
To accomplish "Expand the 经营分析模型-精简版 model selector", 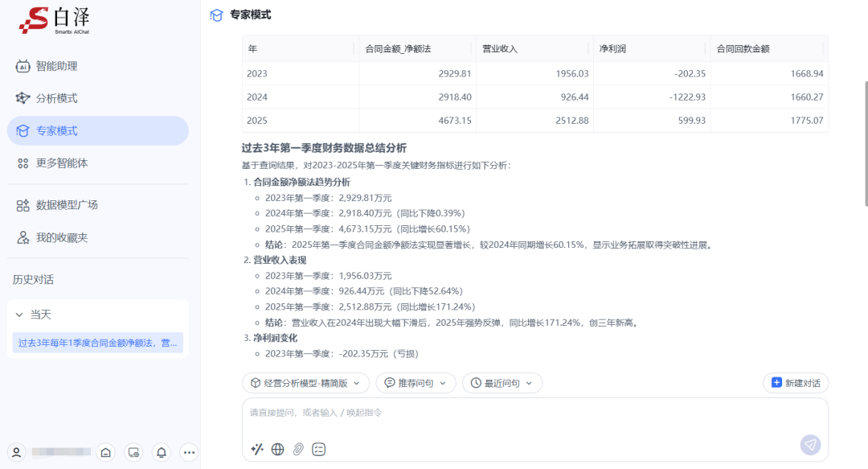I will coord(305,383).
